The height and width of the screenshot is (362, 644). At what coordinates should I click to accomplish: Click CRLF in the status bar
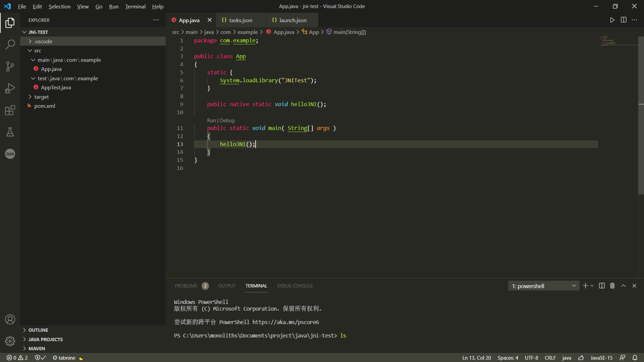point(550,358)
